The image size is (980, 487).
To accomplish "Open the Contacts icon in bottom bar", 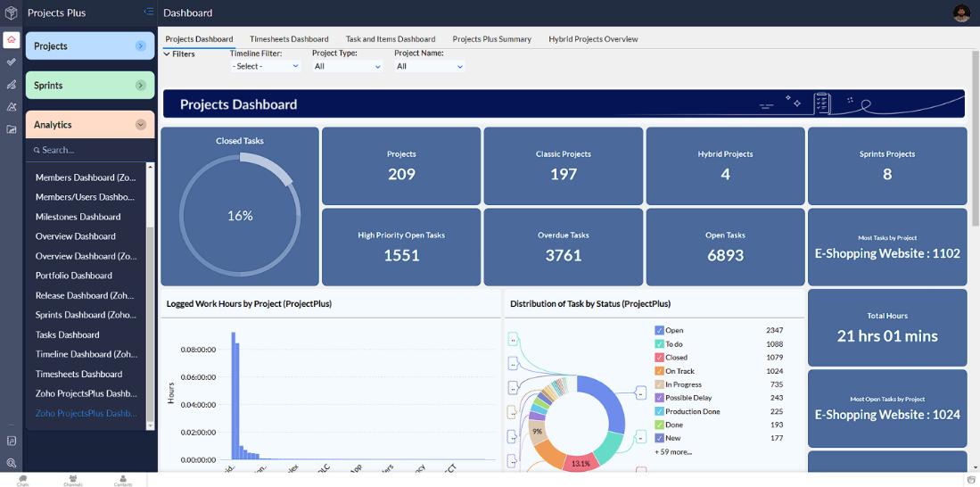I will (x=123, y=480).
